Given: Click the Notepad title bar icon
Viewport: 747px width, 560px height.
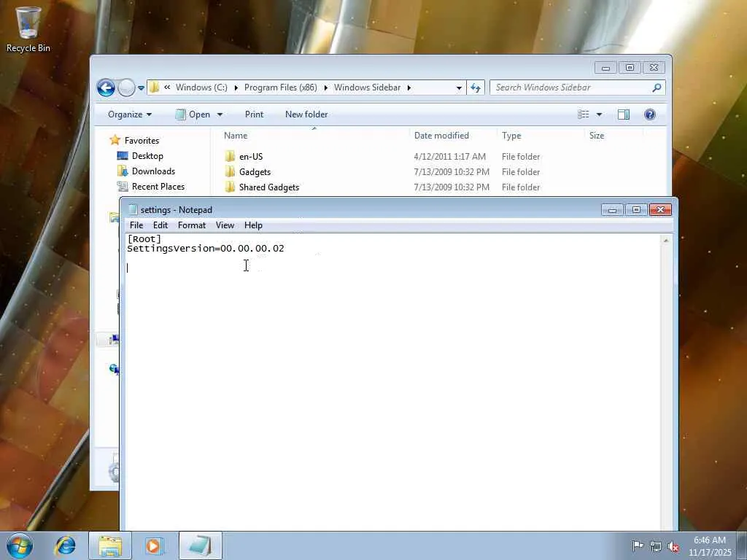Looking at the screenshot, I should click(133, 209).
